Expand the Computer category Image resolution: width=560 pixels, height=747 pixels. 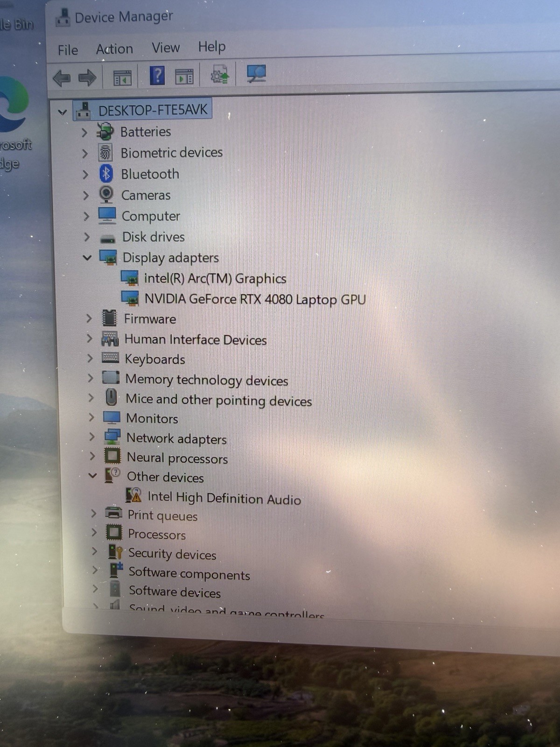pyautogui.click(x=86, y=216)
